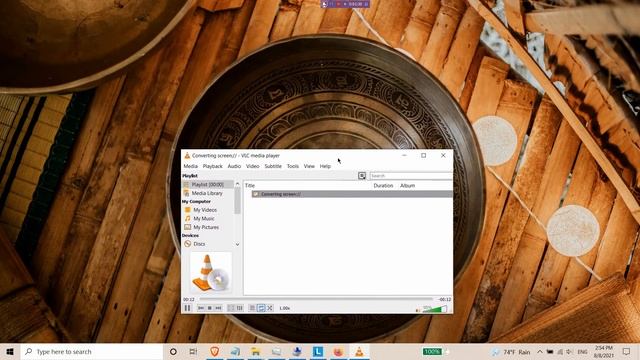The height and width of the screenshot is (360, 640).
Task: Show hidden system tray icons
Action: coord(540,352)
